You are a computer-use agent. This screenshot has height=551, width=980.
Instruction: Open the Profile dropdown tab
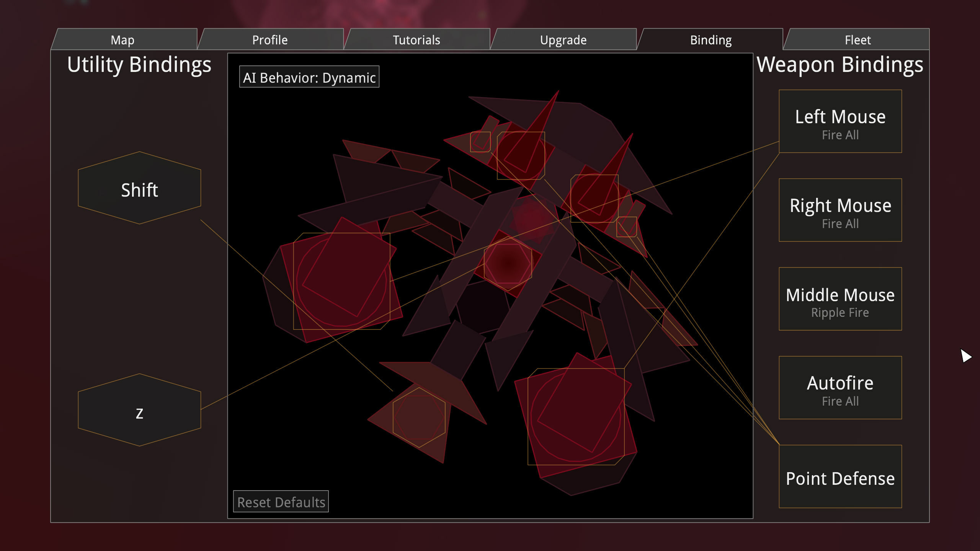point(269,40)
